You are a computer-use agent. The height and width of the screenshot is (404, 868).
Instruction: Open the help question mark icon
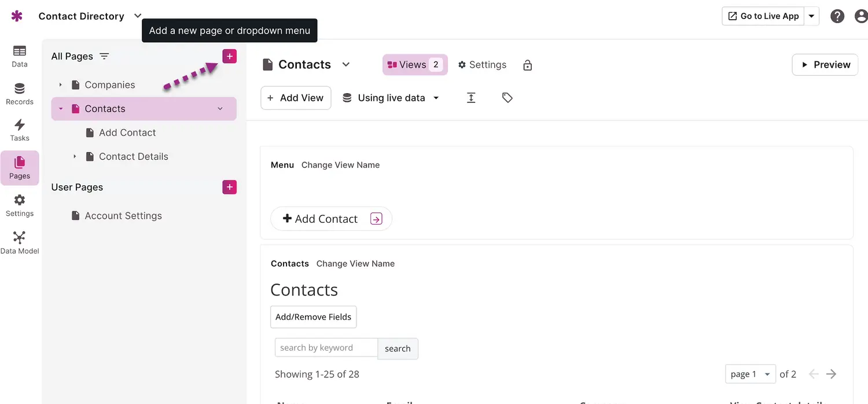click(837, 16)
